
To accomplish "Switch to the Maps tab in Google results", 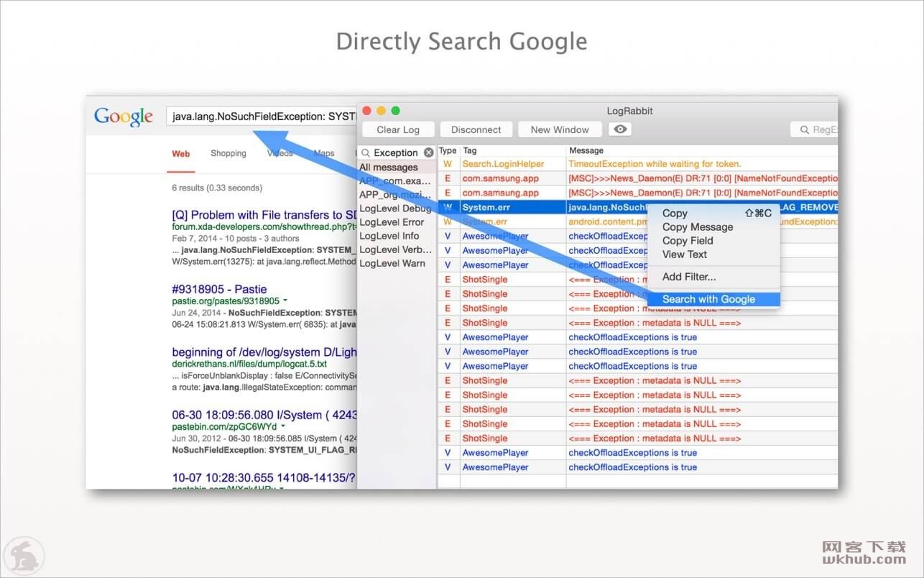I will coord(324,153).
